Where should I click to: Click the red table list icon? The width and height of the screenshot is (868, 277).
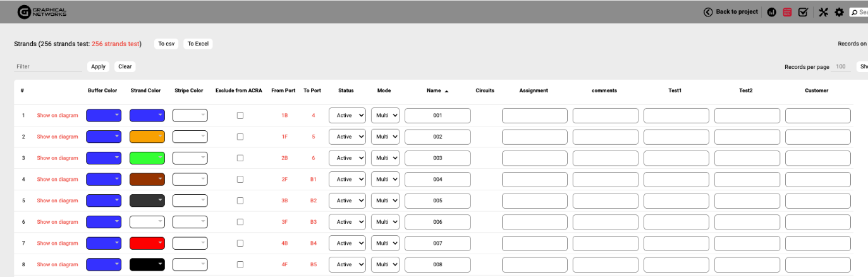[x=787, y=12]
